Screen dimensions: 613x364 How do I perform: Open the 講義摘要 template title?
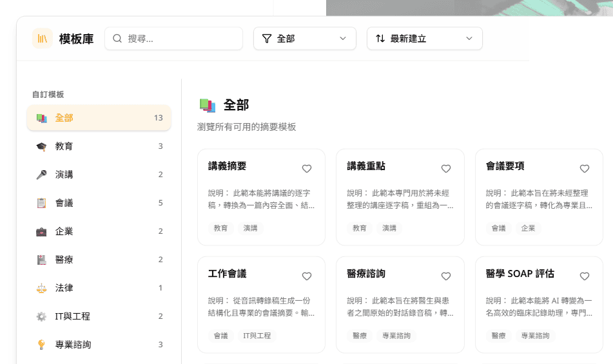click(x=227, y=166)
